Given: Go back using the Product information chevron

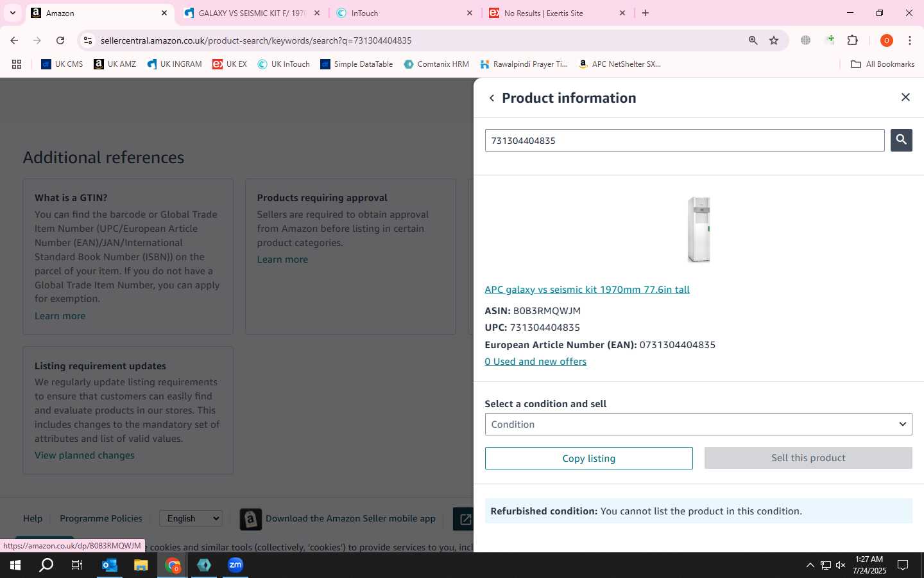Looking at the screenshot, I should click(x=492, y=98).
